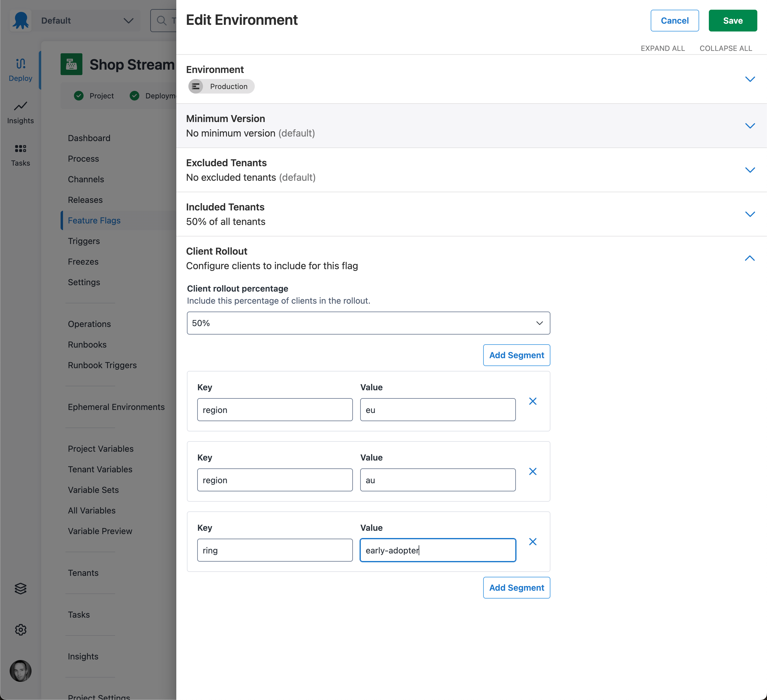
Task: Expand the Included Tenants section
Action: click(749, 214)
